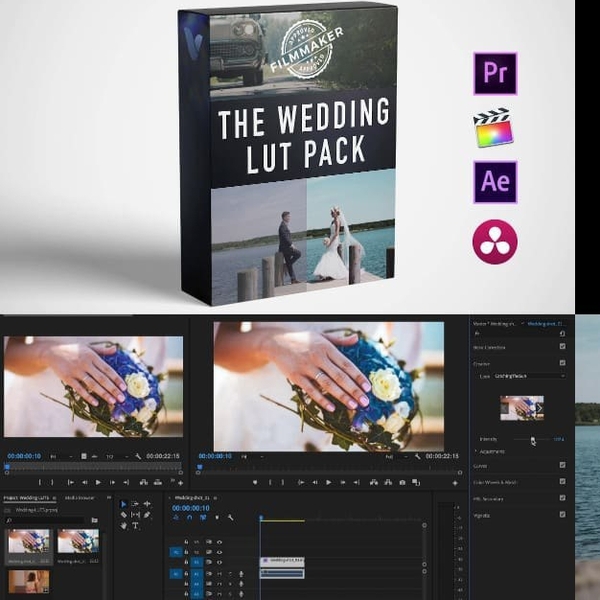
Task: Toggle Vignette section checkbox
Action: tap(562, 514)
